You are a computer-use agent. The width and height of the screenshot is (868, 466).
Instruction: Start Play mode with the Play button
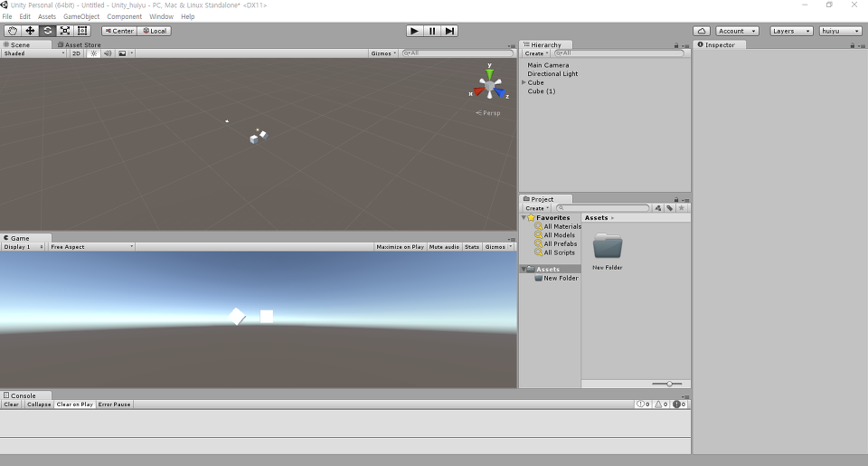click(x=414, y=31)
